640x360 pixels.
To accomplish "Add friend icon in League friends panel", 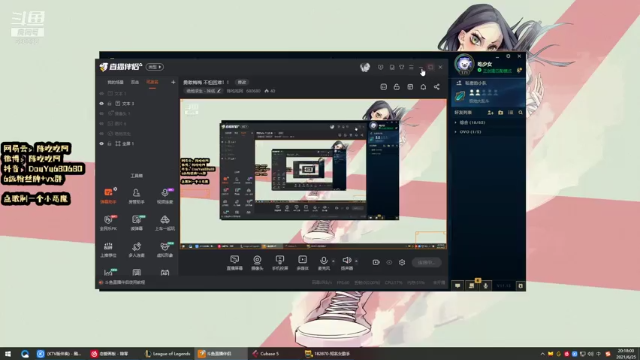I will point(491,112).
